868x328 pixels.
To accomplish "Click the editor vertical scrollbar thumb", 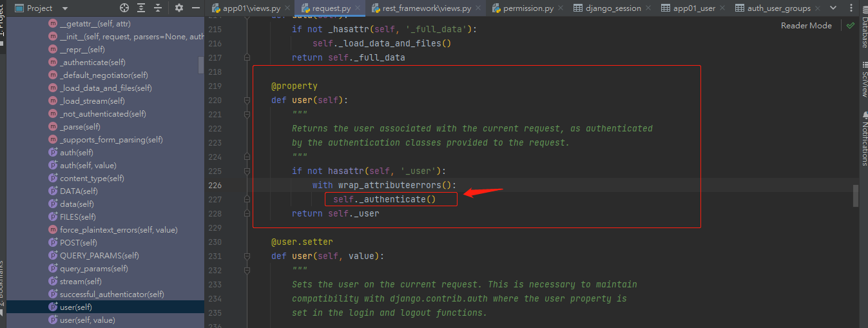I will click(856, 195).
